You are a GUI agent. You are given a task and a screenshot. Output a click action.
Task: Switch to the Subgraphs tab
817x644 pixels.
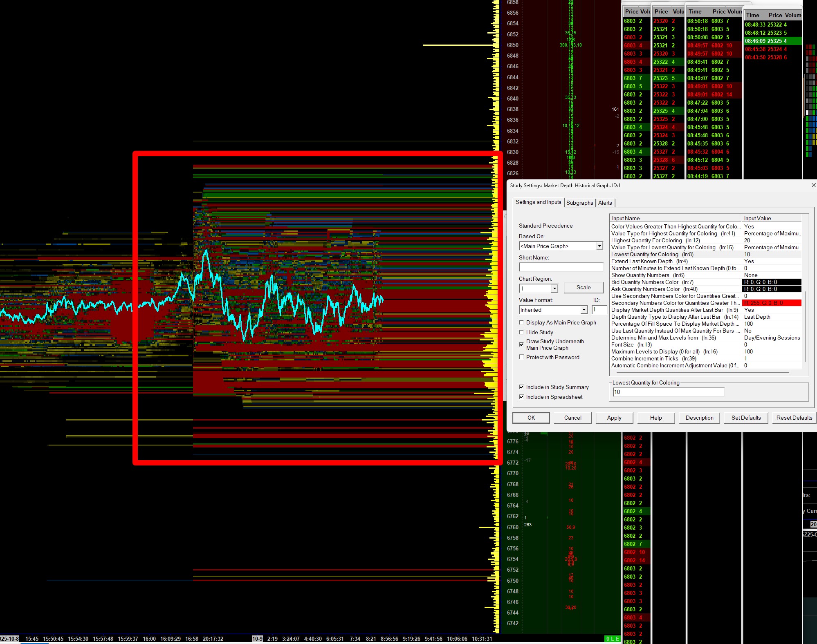579,203
